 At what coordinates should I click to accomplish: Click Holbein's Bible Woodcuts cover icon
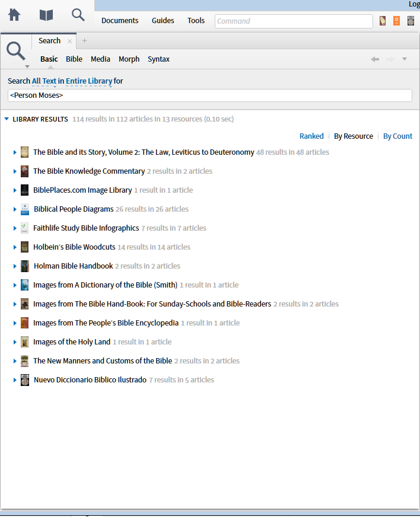click(25, 247)
